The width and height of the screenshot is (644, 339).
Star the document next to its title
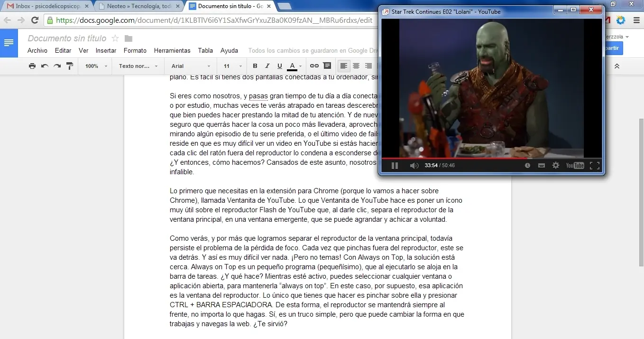pos(115,38)
